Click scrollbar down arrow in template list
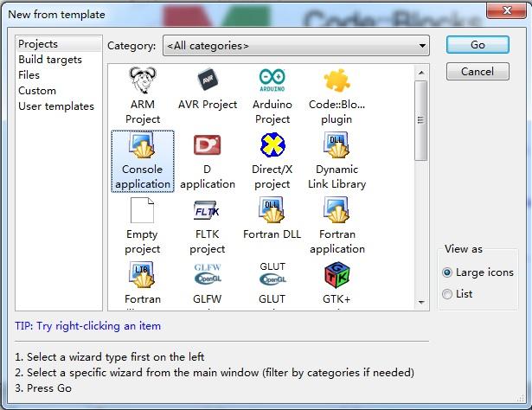This screenshot has width=532, height=410. click(x=421, y=302)
